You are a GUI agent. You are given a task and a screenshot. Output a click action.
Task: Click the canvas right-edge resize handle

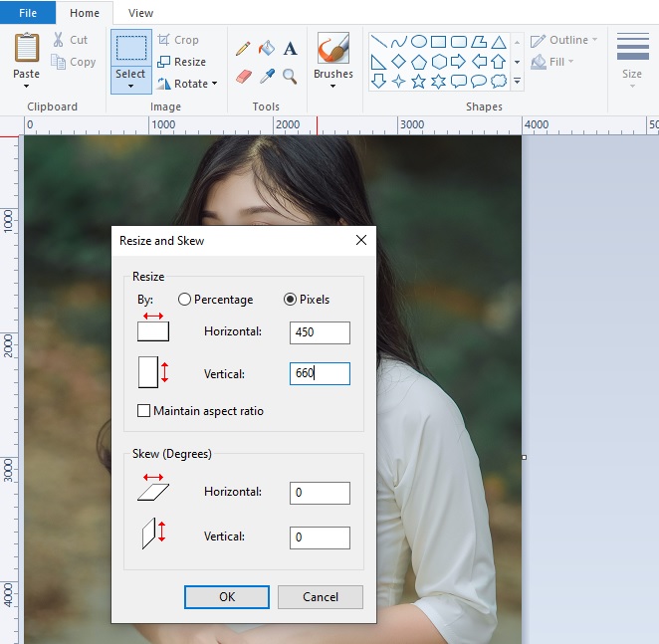tap(524, 457)
